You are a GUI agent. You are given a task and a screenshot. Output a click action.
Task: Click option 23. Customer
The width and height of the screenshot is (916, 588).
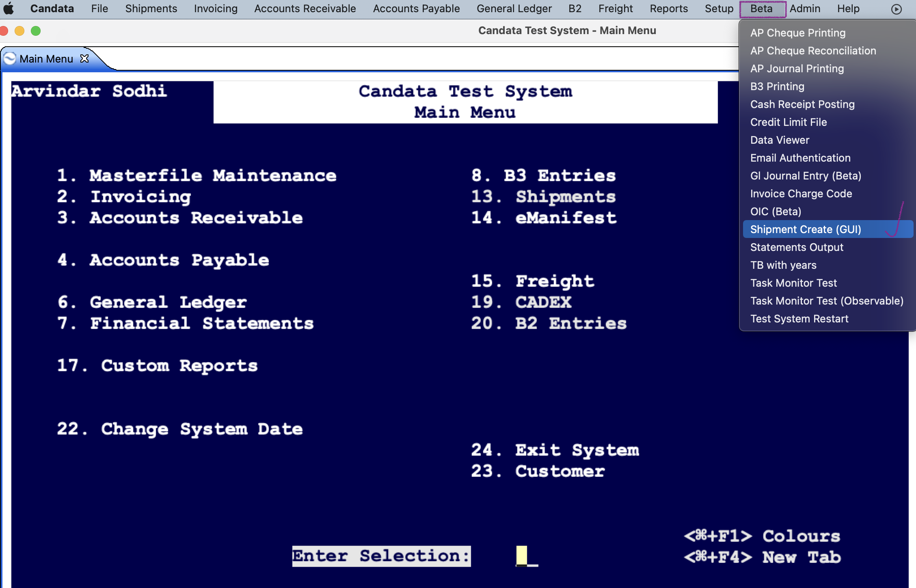538,471
